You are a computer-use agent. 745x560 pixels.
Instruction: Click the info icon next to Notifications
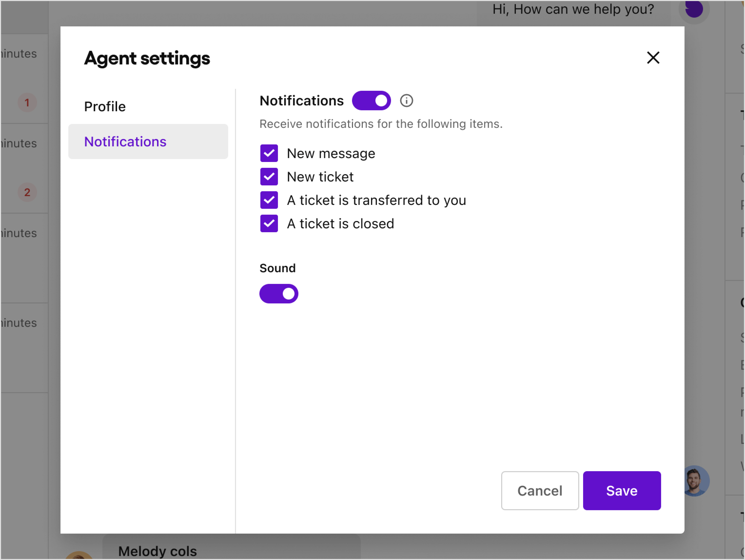(406, 100)
